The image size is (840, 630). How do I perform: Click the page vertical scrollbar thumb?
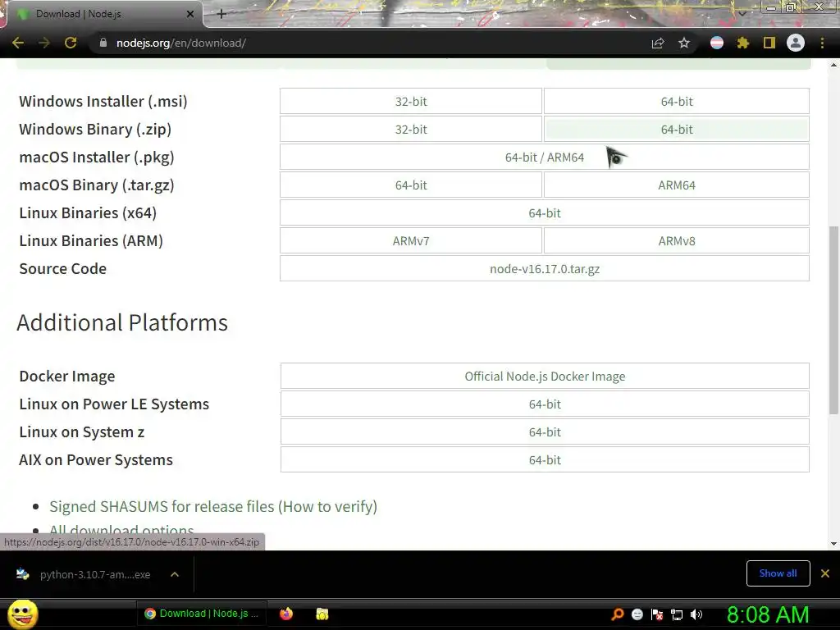click(x=833, y=320)
